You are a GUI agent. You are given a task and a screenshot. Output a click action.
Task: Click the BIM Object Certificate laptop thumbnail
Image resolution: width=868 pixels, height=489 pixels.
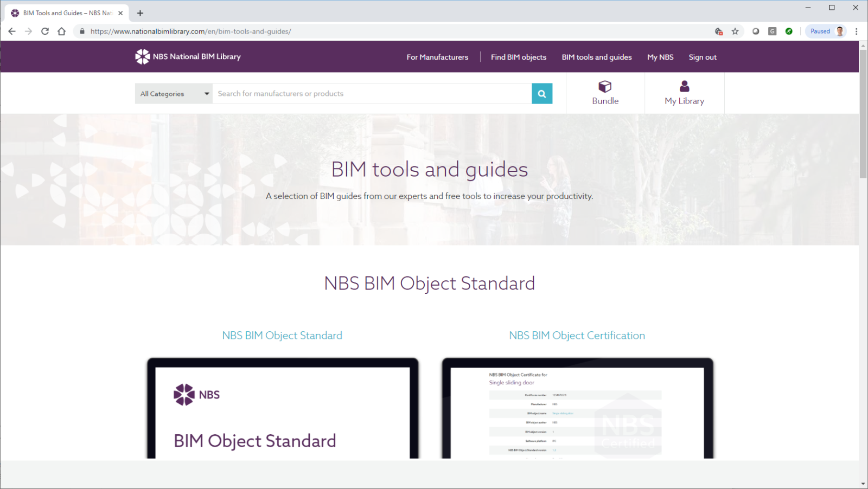[x=578, y=408]
